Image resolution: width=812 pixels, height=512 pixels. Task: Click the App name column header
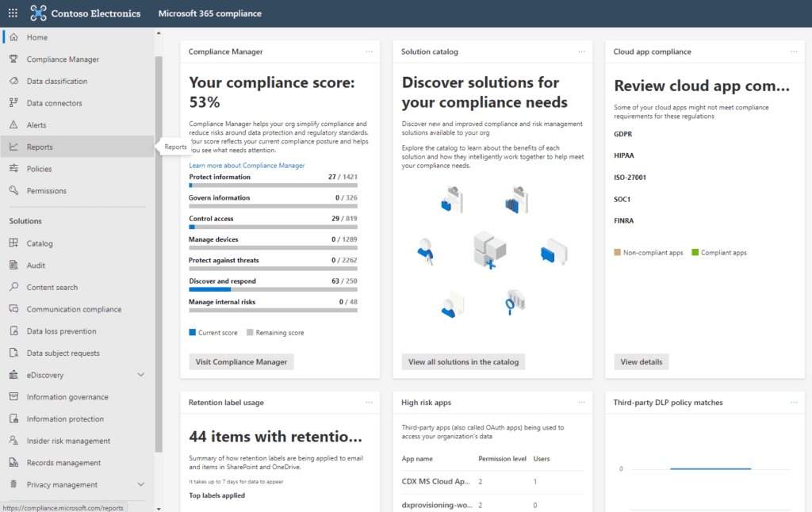click(x=417, y=459)
